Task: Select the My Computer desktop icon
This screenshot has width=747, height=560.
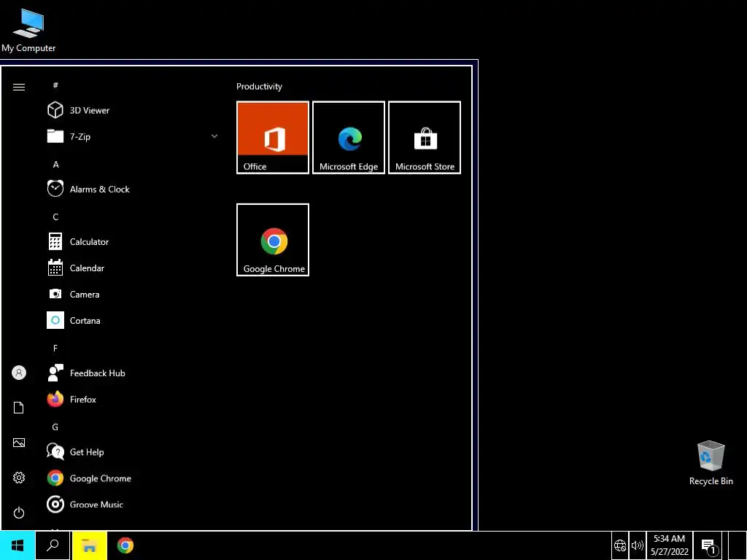Action: tap(28, 30)
